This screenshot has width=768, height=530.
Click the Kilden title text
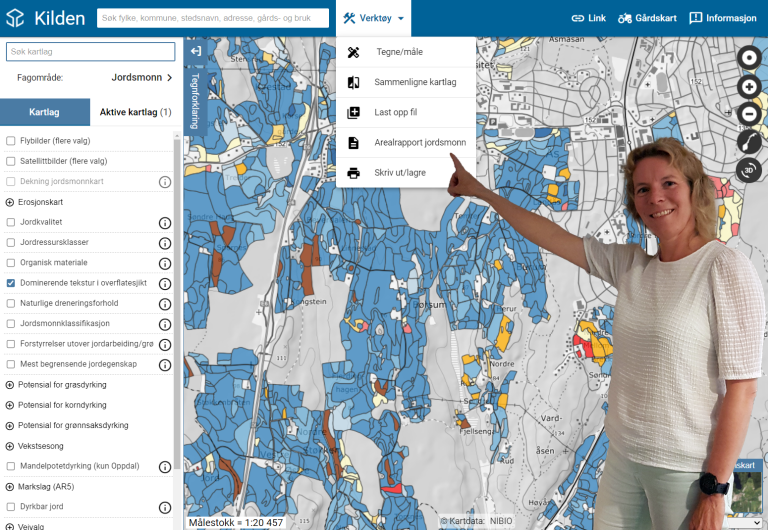coord(60,19)
